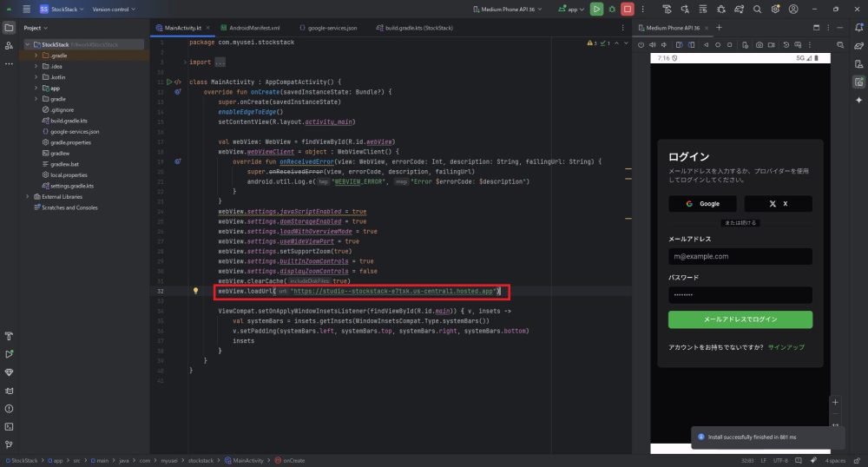Click the green email login button
Screen dimensions: 868x467
pyautogui.click(x=740, y=319)
